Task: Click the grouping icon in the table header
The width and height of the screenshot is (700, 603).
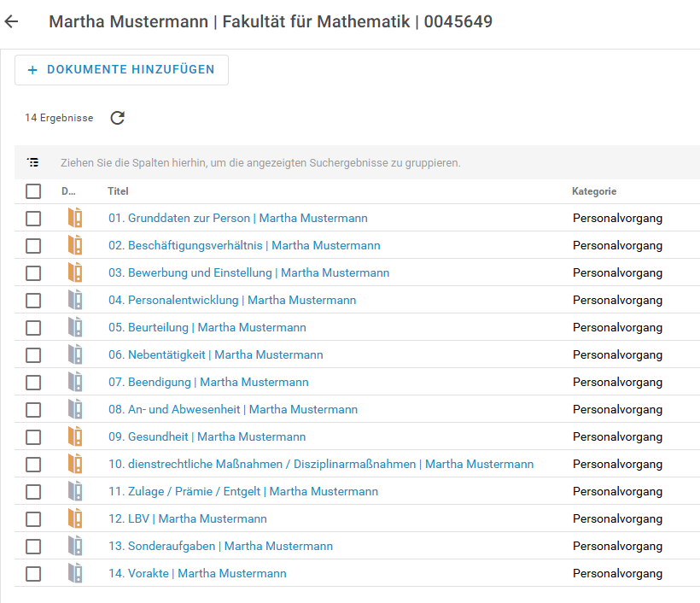Action: pos(32,162)
